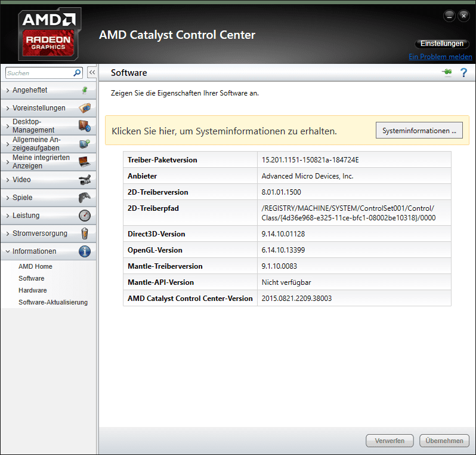
Task: Click the search magnifier icon
Action: tap(77, 73)
